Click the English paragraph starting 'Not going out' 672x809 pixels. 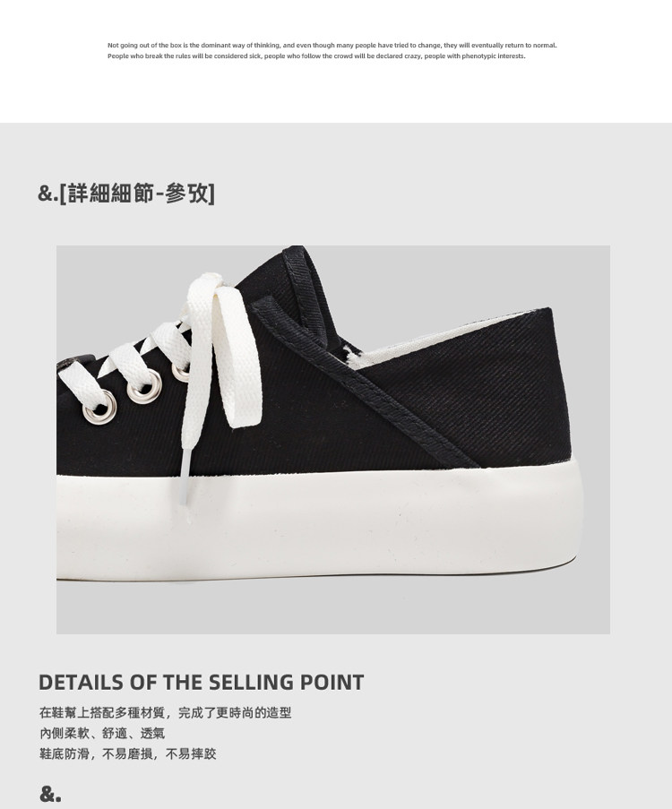pos(332,50)
